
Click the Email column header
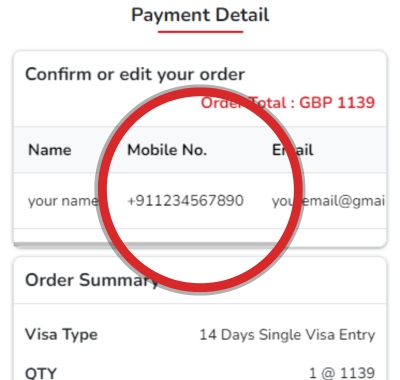(292, 150)
